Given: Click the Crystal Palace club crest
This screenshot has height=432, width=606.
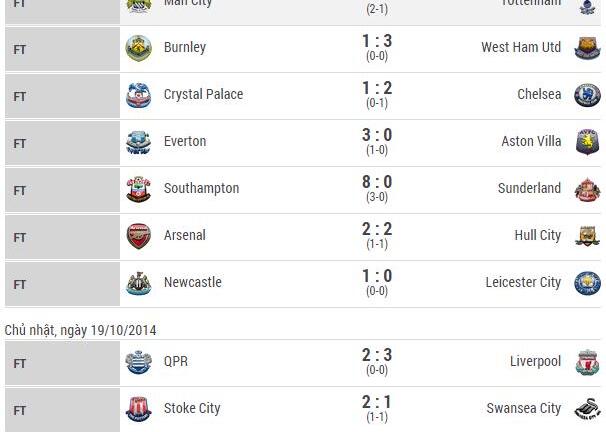Looking at the screenshot, I should pos(138,95).
